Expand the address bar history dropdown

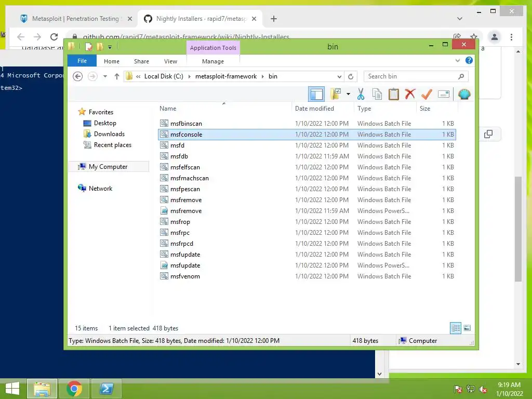tap(339, 76)
